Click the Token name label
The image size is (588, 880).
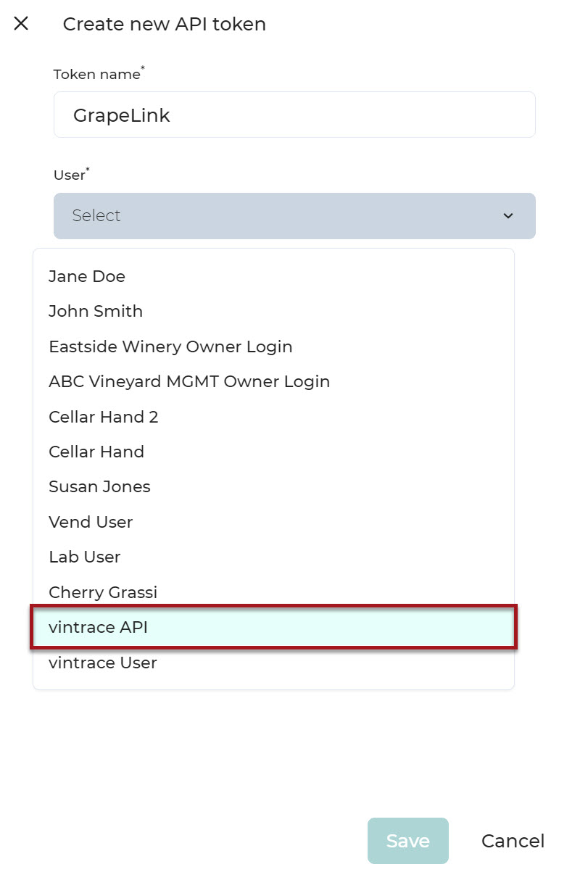coord(99,73)
